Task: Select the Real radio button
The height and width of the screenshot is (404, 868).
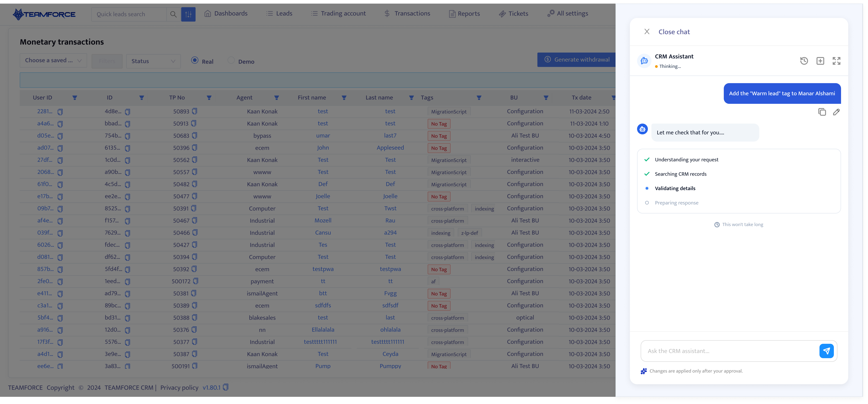Action: 195,60
